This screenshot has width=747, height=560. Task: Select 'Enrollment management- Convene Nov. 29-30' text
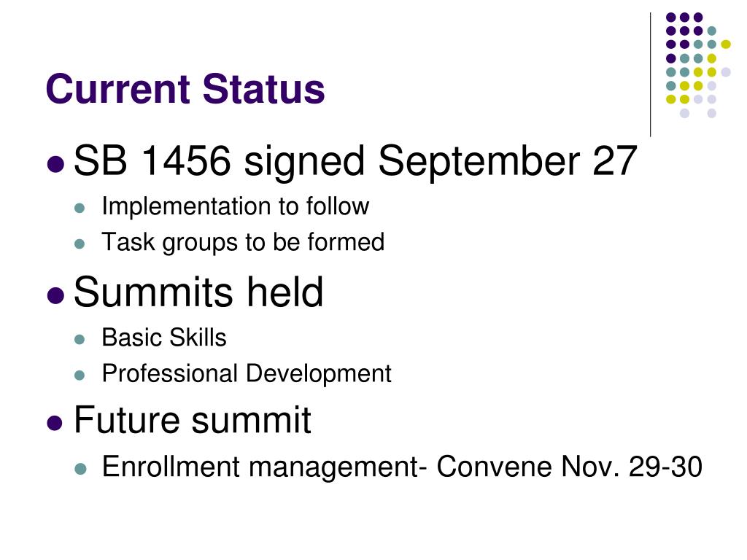(402, 467)
